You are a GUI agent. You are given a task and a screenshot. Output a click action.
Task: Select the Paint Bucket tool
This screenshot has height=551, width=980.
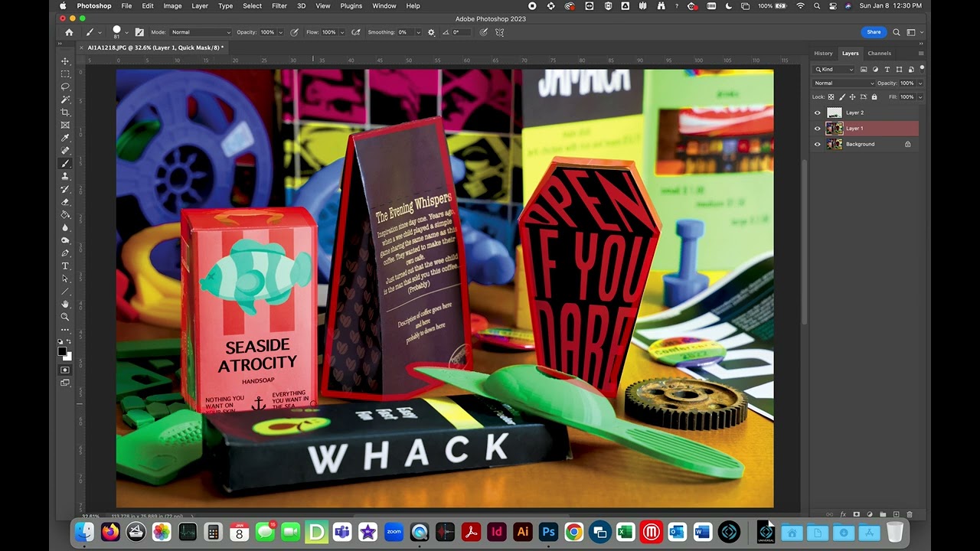(65, 214)
